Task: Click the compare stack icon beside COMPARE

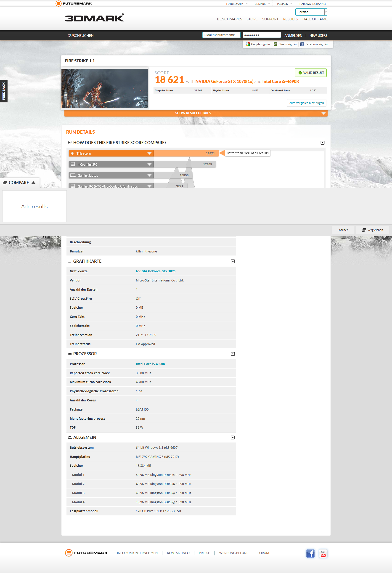Action: click(x=5, y=183)
